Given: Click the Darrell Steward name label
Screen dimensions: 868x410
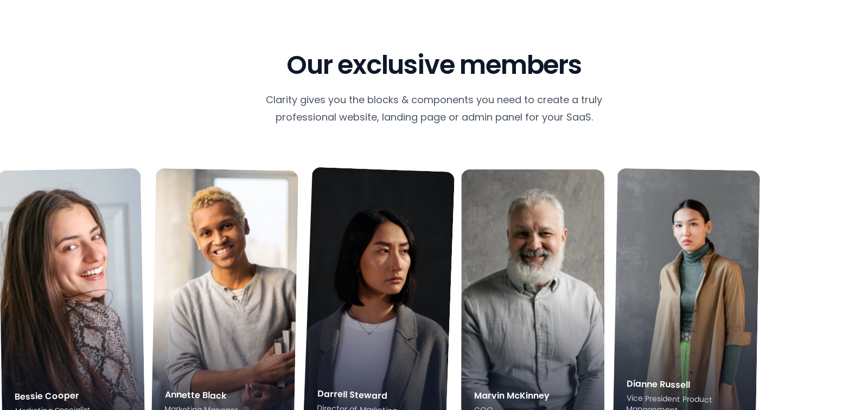Looking at the screenshot, I should click(x=352, y=395).
